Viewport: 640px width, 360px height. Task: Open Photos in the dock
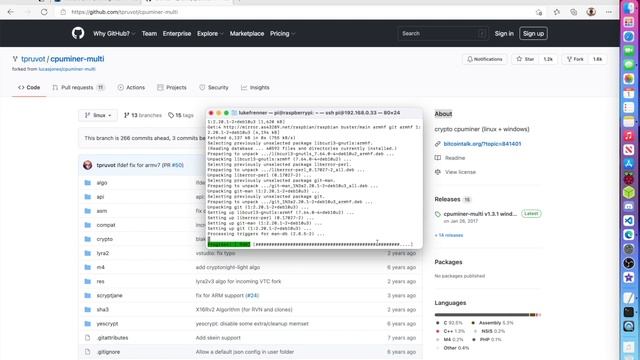pos(629,78)
